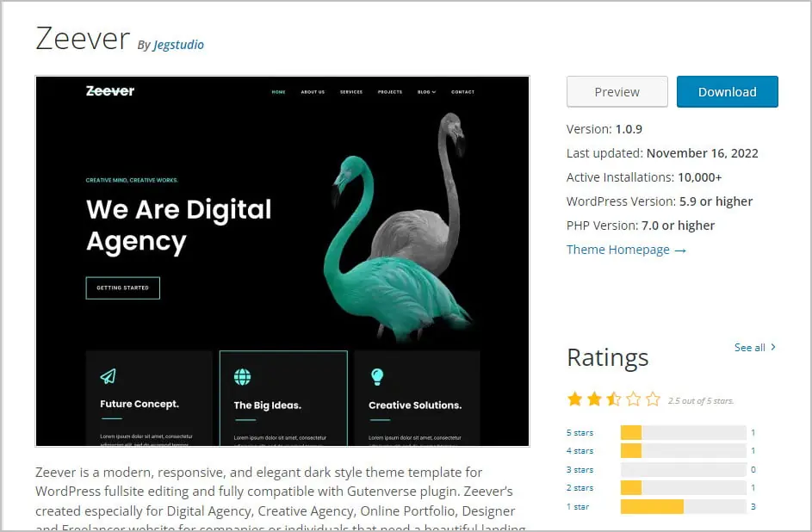Open the 5 stars reviews link

click(580, 433)
